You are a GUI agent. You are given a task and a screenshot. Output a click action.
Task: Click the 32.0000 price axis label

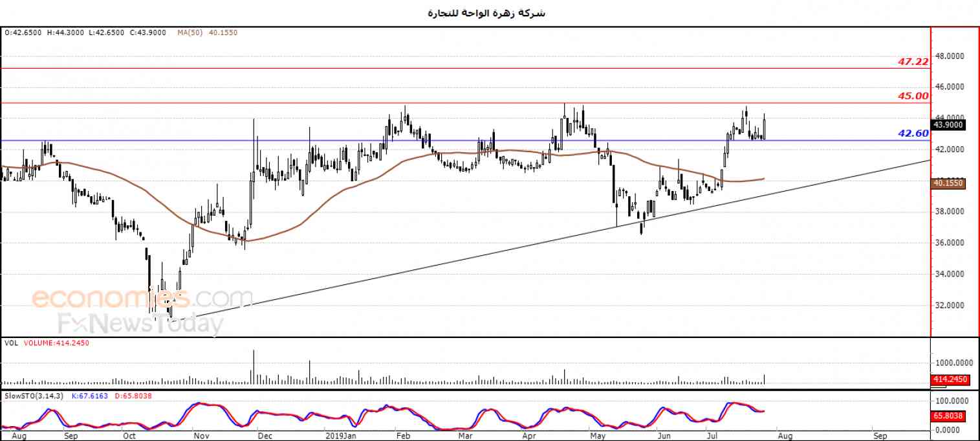pos(950,306)
